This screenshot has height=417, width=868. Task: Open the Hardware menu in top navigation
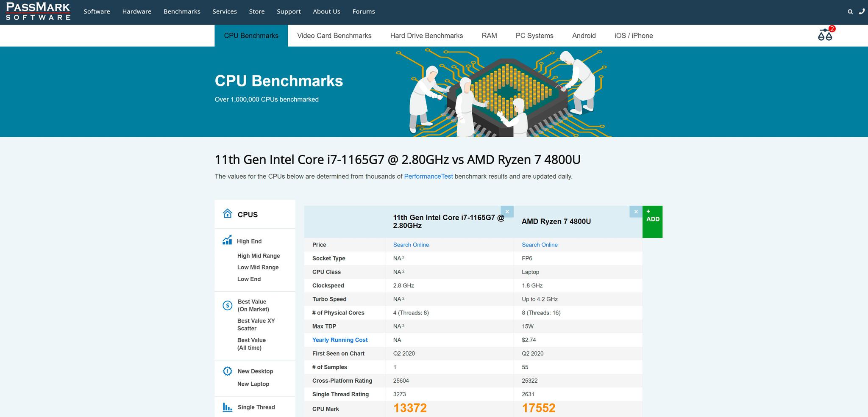[x=136, y=11]
